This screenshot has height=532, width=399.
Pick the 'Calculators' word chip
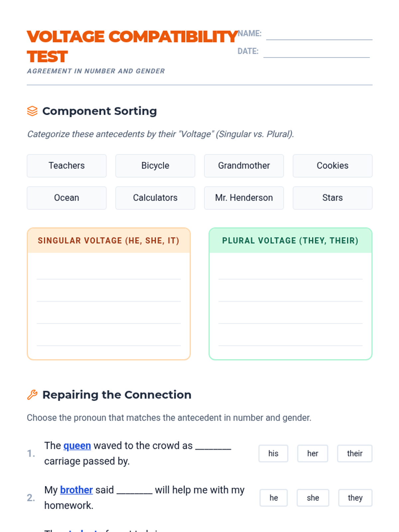tap(155, 198)
